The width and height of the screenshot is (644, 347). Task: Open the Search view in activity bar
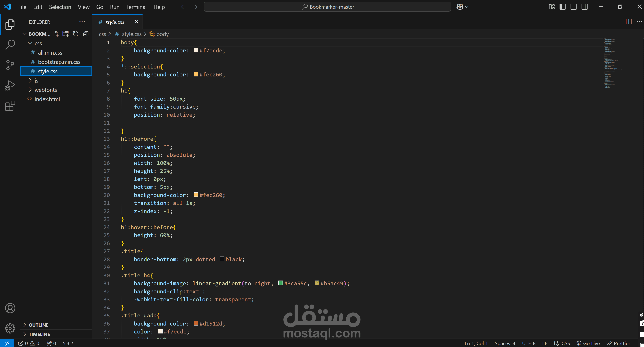[x=10, y=45]
